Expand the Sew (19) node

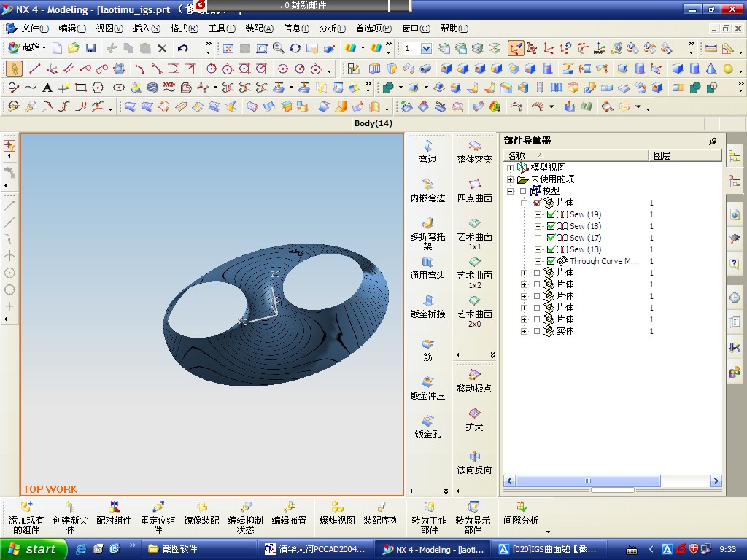(538, 214)
